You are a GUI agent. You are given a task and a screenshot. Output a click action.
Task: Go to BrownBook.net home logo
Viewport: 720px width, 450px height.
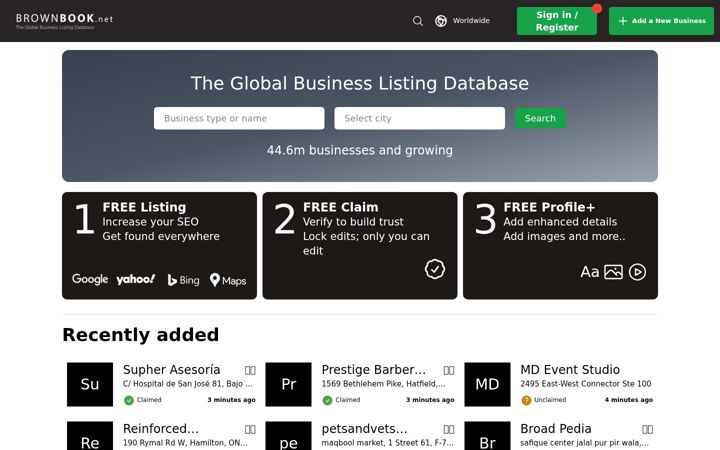[x=64, y=21]
